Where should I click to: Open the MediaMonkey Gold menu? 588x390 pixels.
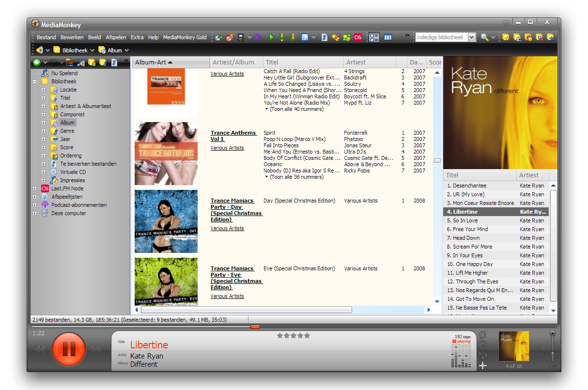185,37
